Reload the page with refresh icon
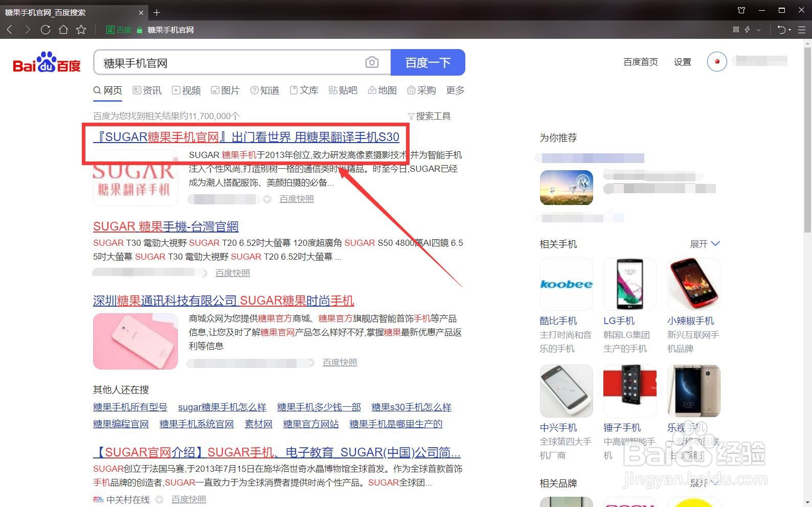This screenshot has height=507, width=812. pyautogui.click(x=46, y=30)
